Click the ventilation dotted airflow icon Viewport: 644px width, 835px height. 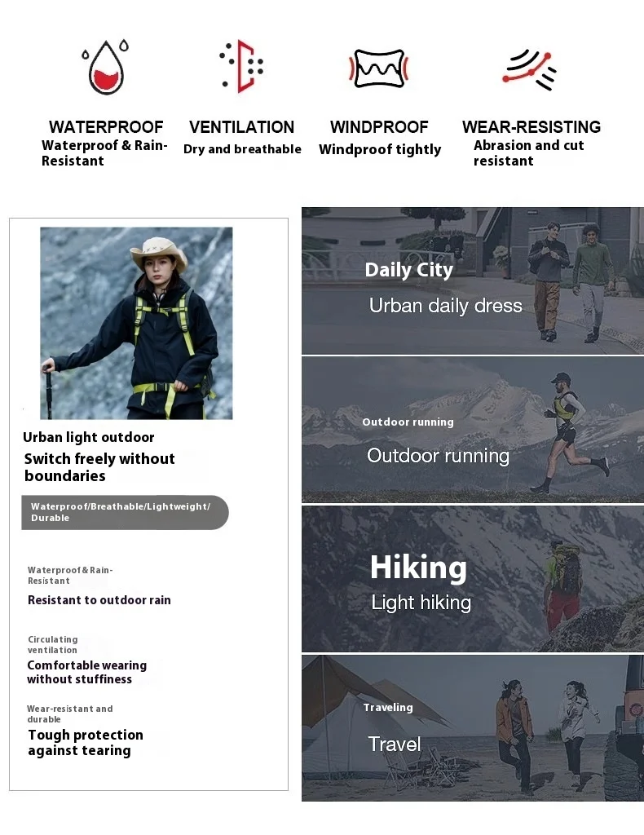pyautogui.click(x=242, y=66)
